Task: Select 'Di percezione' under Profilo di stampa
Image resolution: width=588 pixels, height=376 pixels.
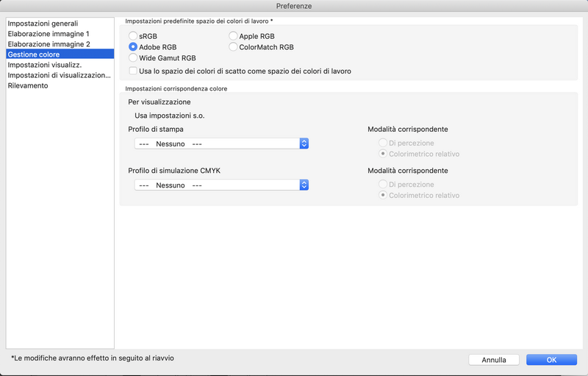Action: click(383, 143)
